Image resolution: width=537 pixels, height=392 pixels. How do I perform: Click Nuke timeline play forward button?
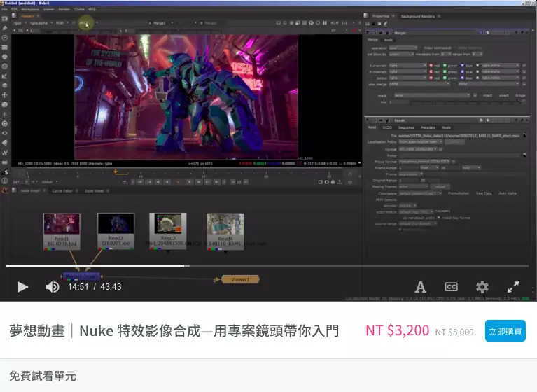pos(189,182)
